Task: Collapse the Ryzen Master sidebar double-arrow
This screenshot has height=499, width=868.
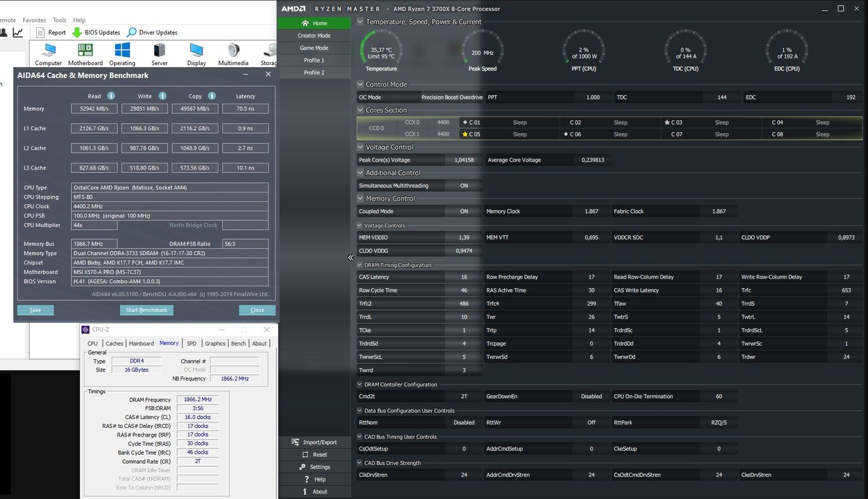Action: pyautogui.click(x=351, y=258)
